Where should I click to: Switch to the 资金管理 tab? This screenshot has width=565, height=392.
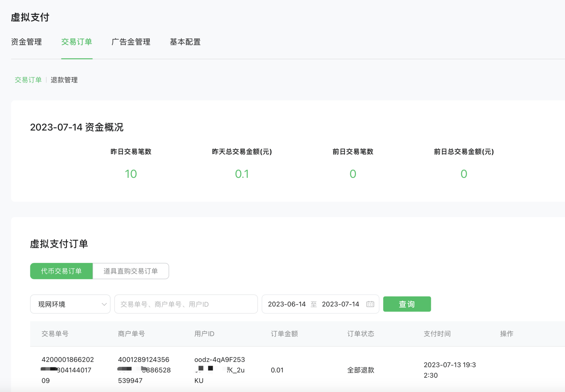26,42
